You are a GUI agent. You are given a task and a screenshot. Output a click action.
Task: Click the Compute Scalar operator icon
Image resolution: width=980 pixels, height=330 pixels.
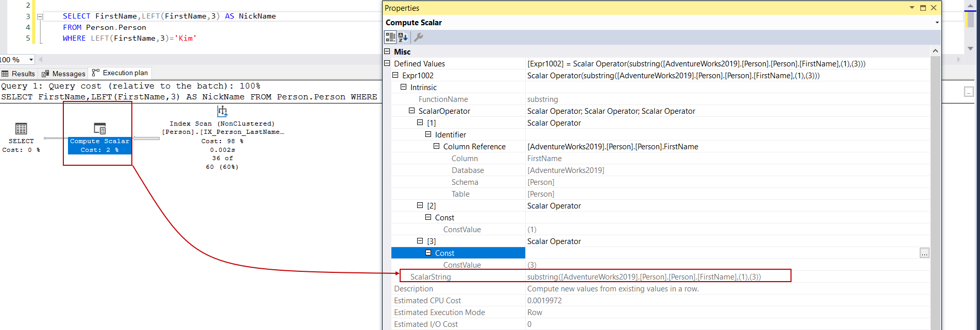(x=100, y=128)
